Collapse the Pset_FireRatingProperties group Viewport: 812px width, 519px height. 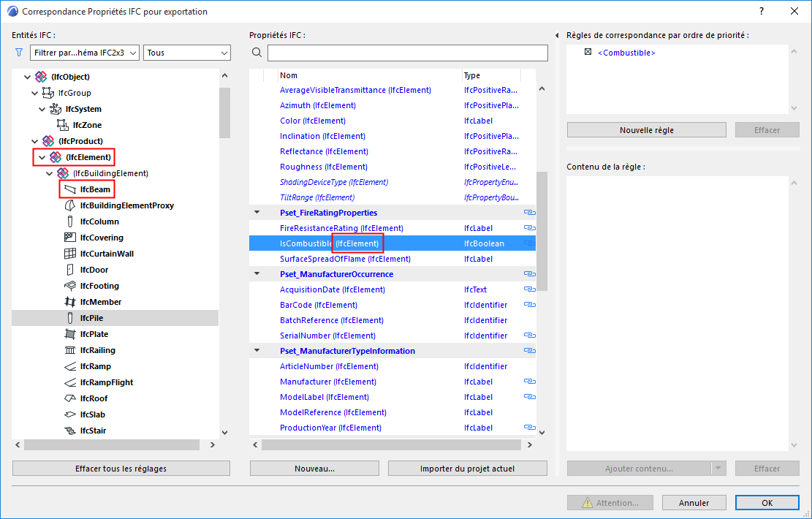click(x=257, y=213)
